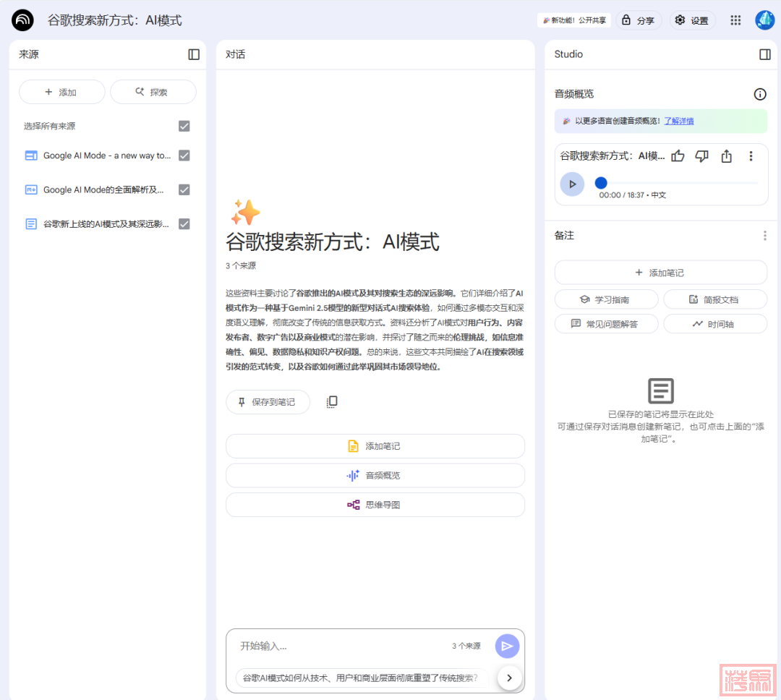The image size is (781, 700).
Task: Click the NotebookLM logo icon
Action: pyautogui.click(x=22, y=20)
